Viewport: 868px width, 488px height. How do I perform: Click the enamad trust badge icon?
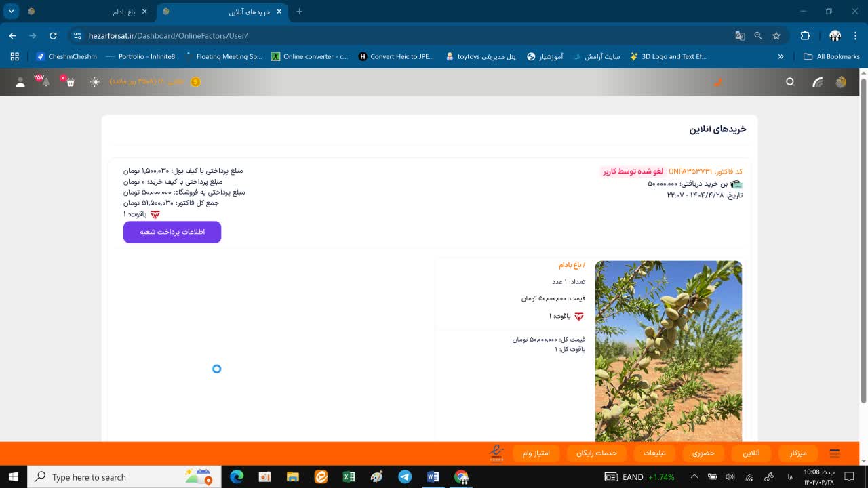coord(497,453)
